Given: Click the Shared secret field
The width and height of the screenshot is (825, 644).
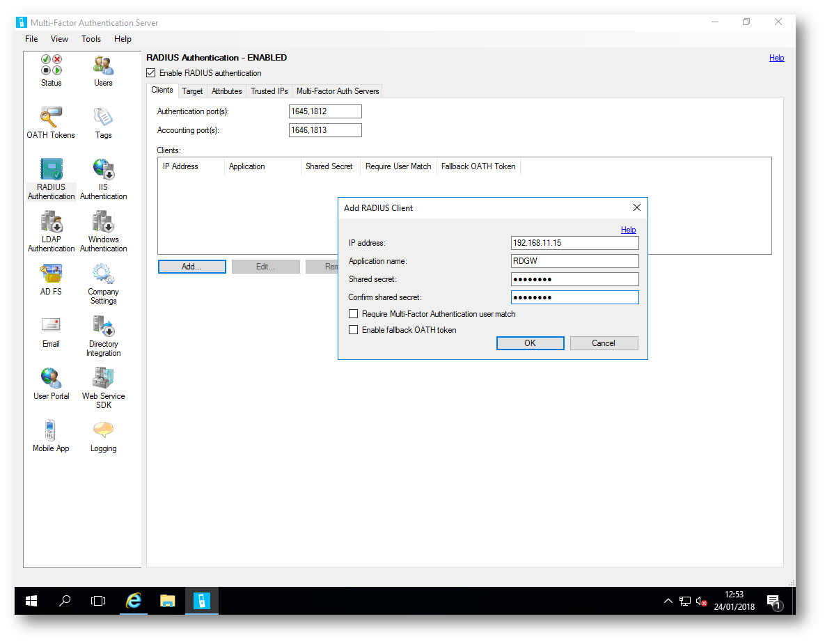Looking at the screenshot, I should click(574, 279).
